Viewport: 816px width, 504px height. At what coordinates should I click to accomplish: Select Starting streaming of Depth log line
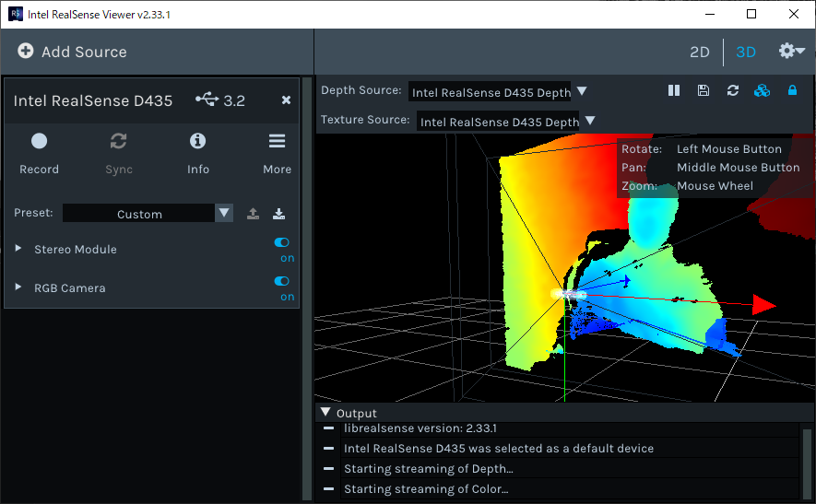(x=429, y=469)
